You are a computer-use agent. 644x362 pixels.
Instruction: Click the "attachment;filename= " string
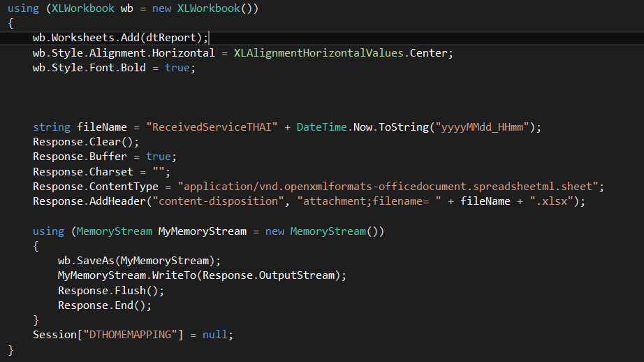pos(369,201)
